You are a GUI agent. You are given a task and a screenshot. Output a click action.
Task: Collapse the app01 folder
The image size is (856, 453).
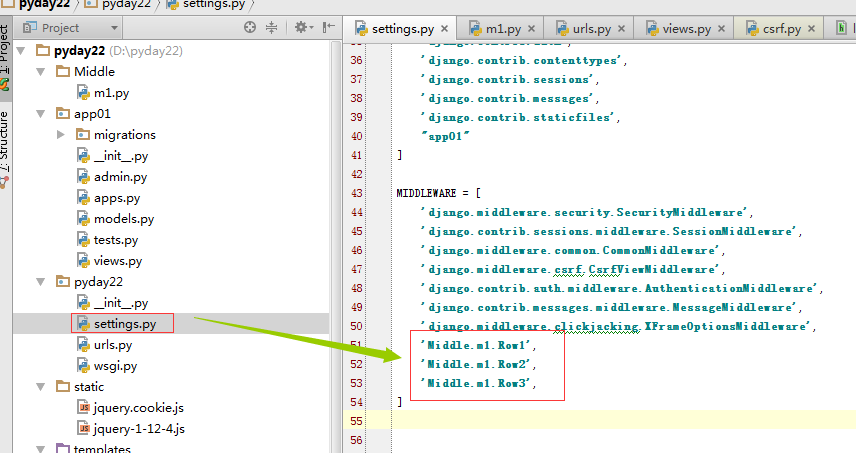pyautogui.click(x=40, y=114)
